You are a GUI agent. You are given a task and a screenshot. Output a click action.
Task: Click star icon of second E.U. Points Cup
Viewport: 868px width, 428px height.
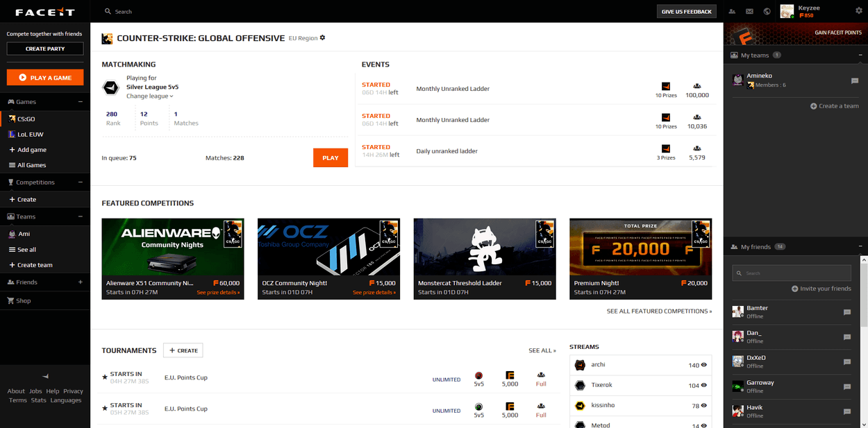[x=105, y=409]
